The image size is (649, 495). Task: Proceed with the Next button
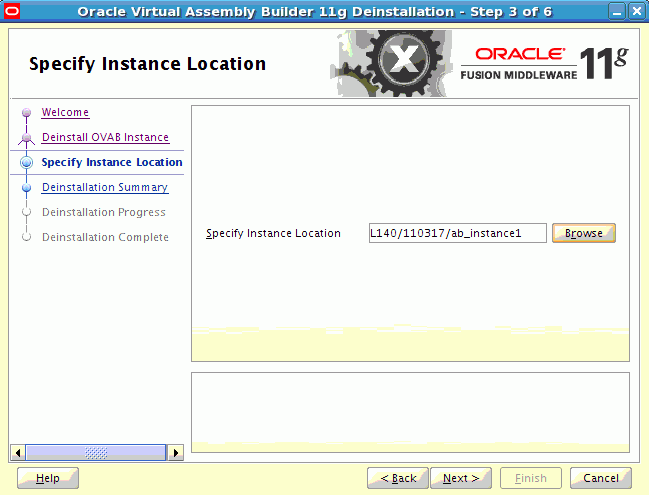click(461, 478)
